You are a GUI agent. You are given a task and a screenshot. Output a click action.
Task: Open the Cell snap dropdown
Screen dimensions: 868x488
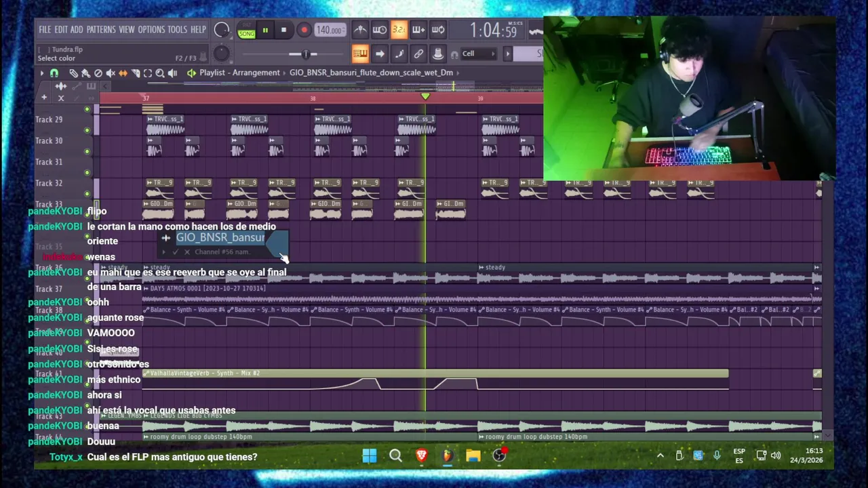(x=478, y=54)
